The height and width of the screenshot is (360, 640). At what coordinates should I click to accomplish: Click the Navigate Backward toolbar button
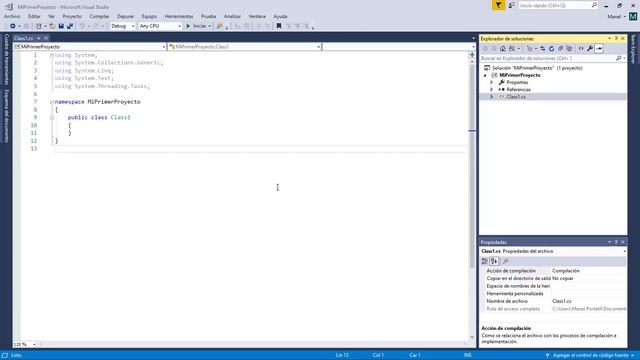(13, 26)
